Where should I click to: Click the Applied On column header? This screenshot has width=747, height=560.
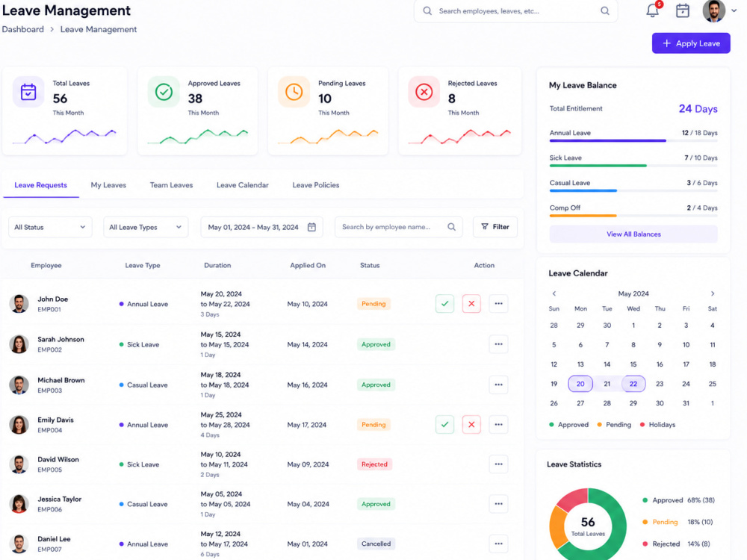coord(308,266)
